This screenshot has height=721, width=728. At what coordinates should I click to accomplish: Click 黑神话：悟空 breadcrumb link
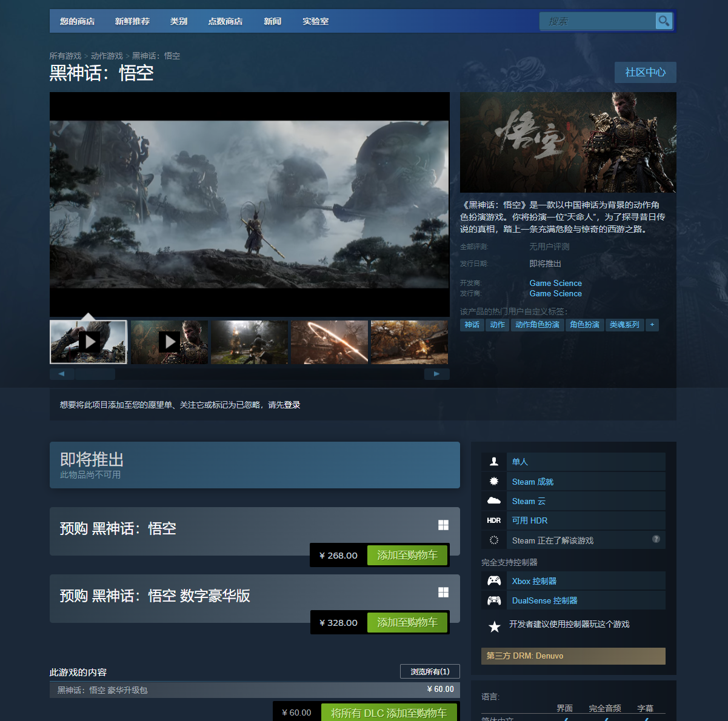coord(156,56)
